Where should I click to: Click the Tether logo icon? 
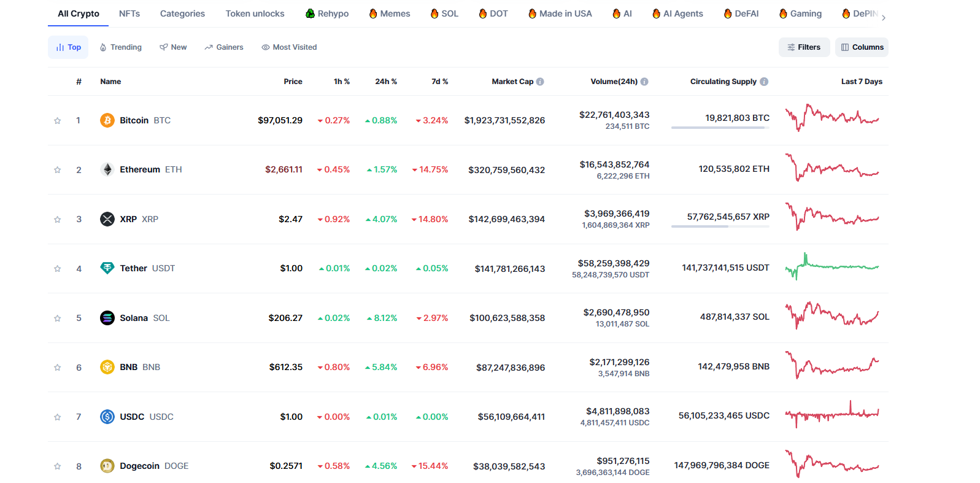click(x=107, y=268)
